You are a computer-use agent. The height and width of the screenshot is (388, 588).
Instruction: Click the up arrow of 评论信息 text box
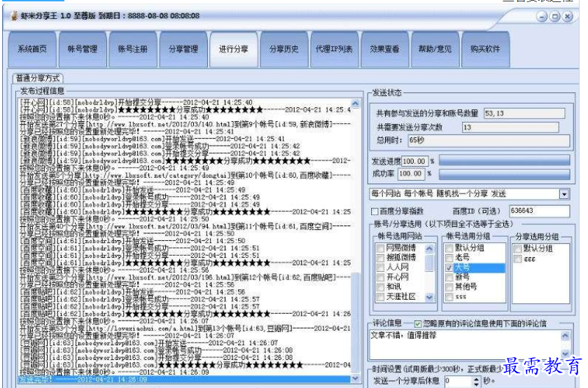[x=565, y=335]
